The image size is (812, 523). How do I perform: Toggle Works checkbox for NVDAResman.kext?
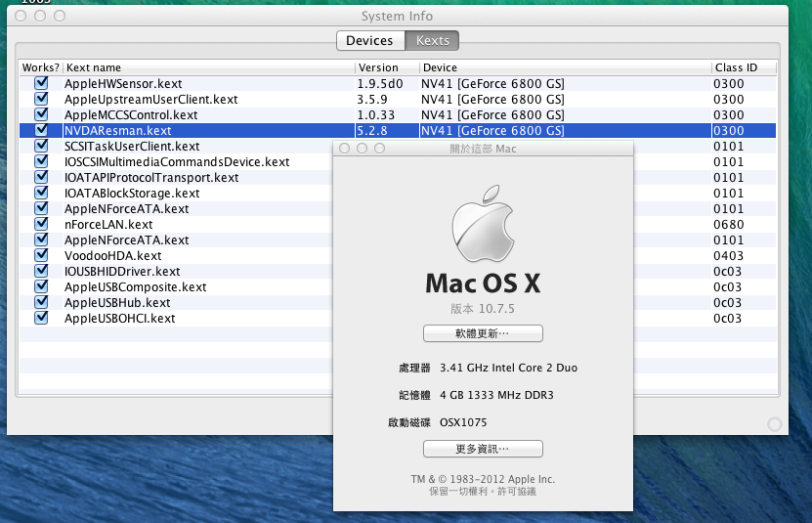pyautogui.click(x=41, y=130)
